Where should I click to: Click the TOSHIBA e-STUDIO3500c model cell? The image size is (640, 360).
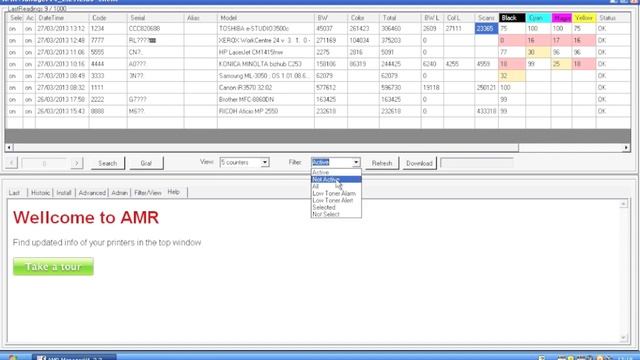[x=266, y=29]
